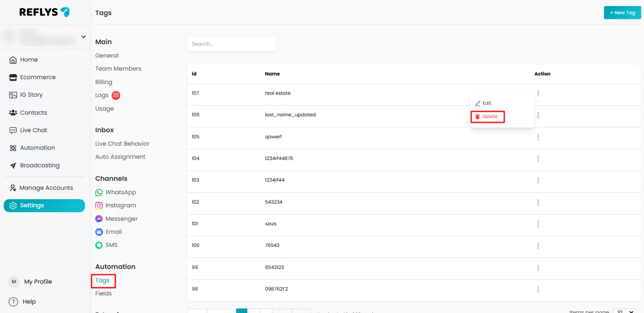The width and height of the screenshot is (644, 313).
Task: Select Edit in the action popup
Action: [x=483, y=103]
